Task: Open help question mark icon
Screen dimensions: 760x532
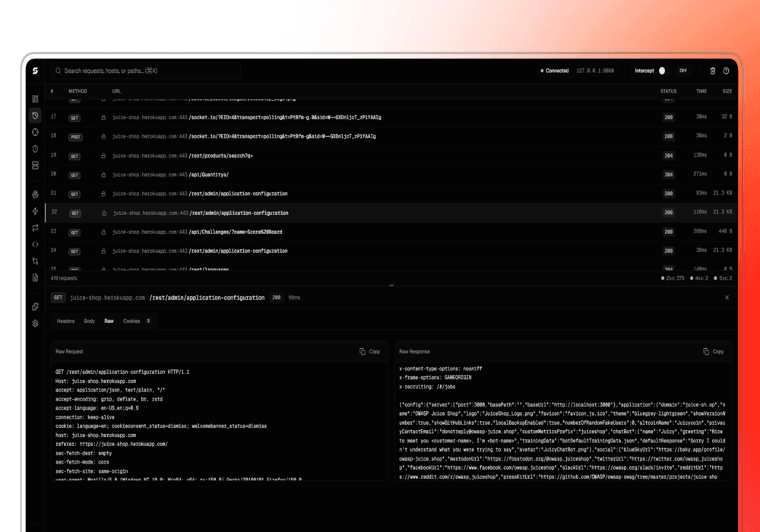Action: point(726,71)
